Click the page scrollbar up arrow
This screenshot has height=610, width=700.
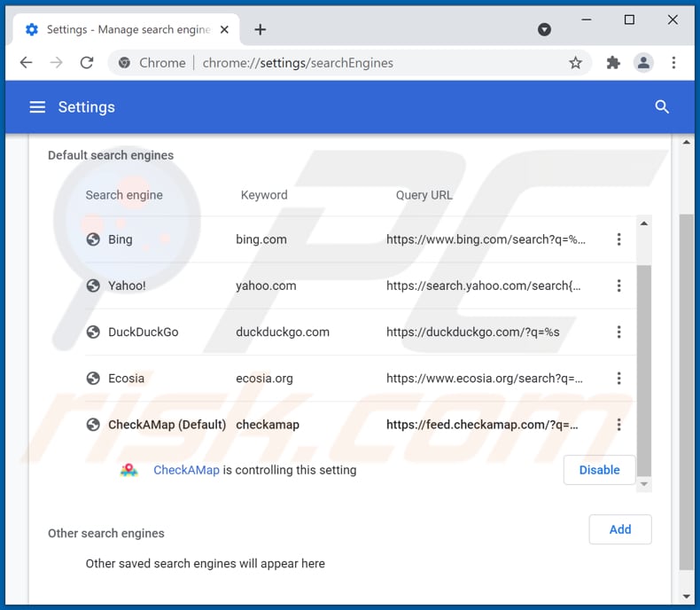[686, 142]
